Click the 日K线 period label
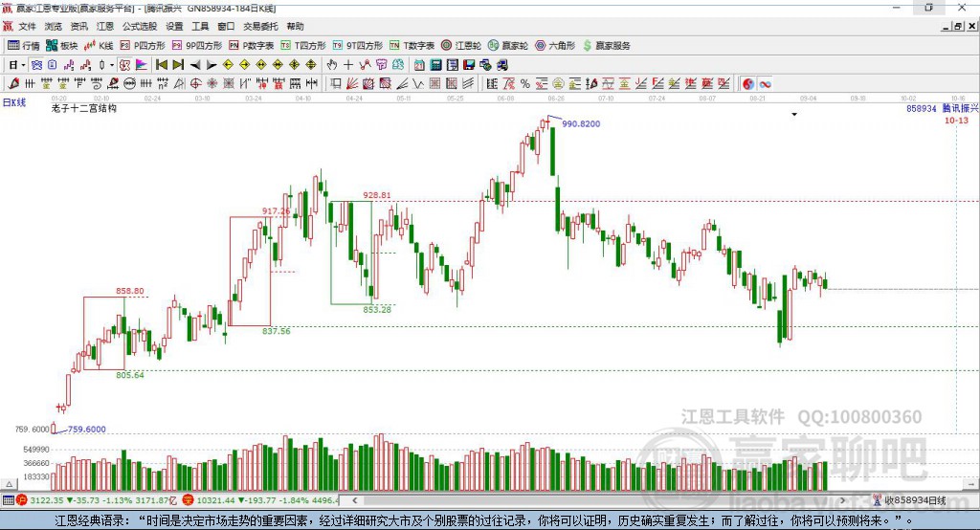Image resolution: width=980 pixels, height=530 pixels. point(14,103)
